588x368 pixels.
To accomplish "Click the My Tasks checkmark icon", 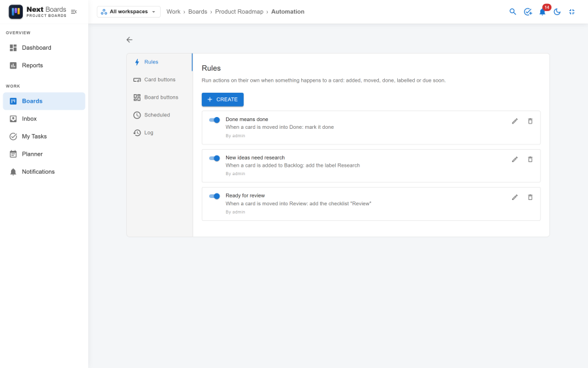I will pos(13,136).
